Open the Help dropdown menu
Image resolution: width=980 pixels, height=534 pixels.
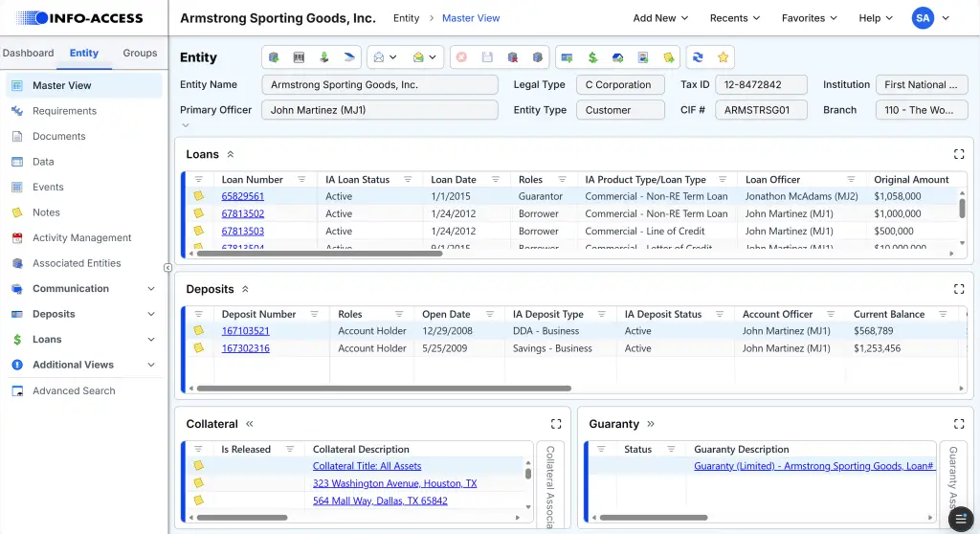click(876, 18)
